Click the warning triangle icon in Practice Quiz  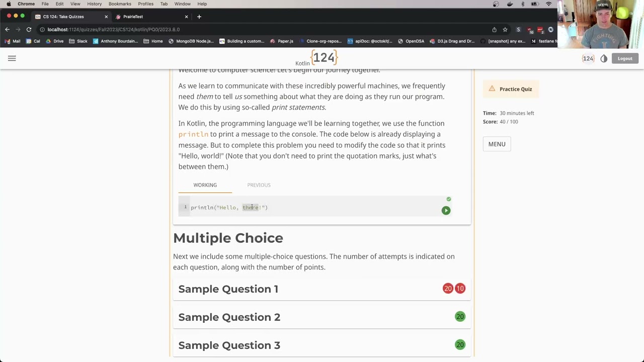[492, 89]
